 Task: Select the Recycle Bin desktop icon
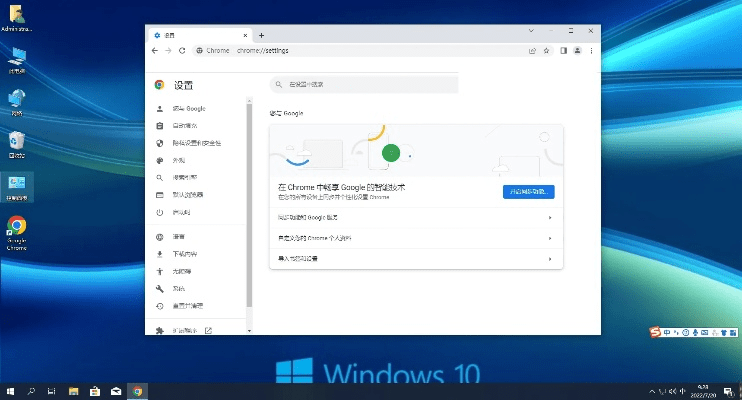[17, 144]
